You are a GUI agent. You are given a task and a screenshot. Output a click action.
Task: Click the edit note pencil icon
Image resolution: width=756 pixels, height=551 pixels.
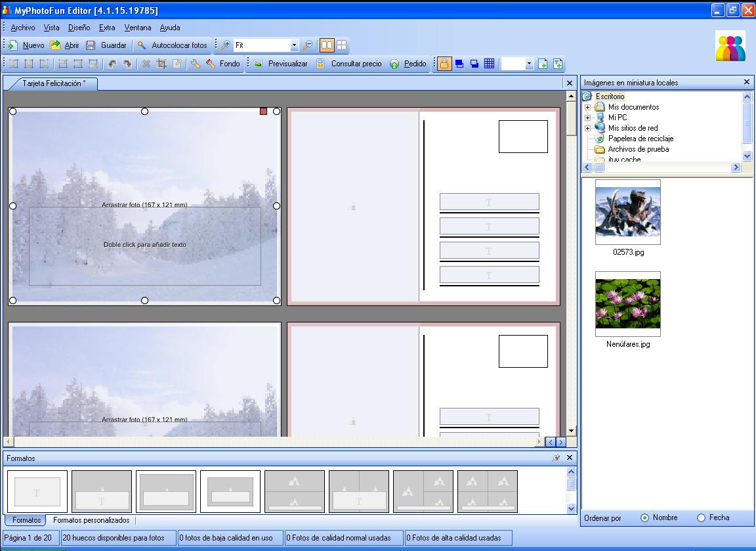(x=177, y=64)
